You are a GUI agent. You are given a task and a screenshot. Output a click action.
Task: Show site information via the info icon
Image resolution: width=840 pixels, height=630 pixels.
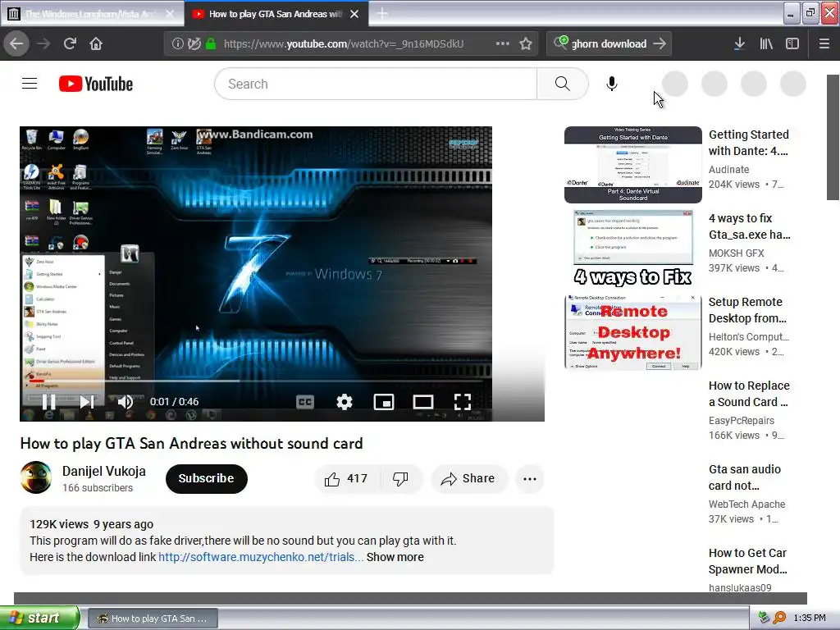[x=177, y=44]
